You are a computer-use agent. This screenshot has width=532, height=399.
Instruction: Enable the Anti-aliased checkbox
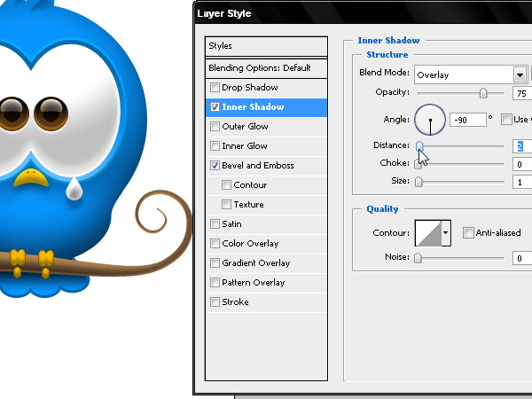[468, 232]
